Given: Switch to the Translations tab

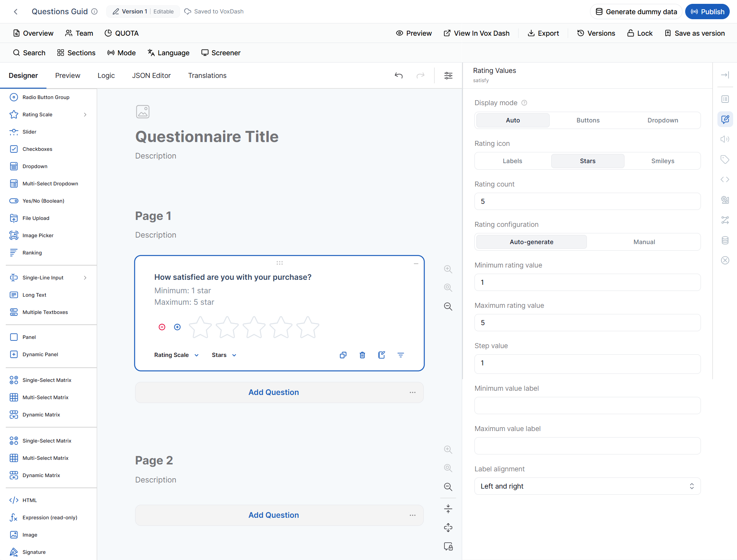Looking at the screenshot, I should pos(207,76).
